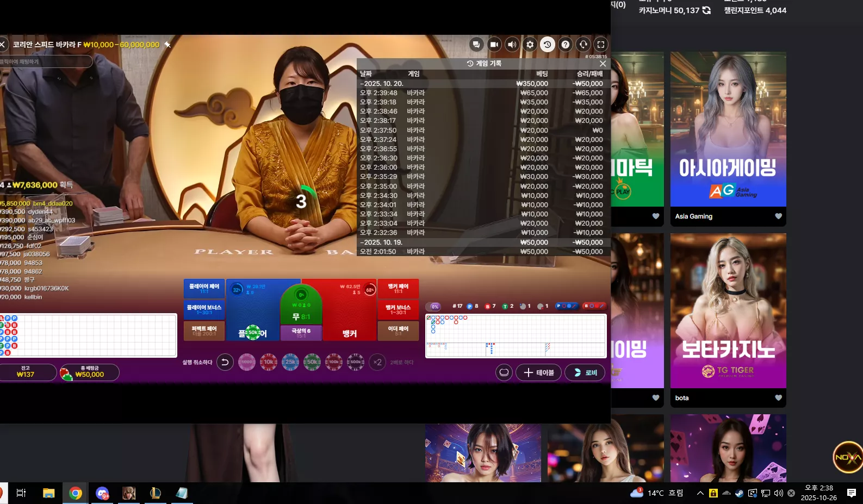
Task: Select the green 50k chip in chip tray
Action: point(312,362)
